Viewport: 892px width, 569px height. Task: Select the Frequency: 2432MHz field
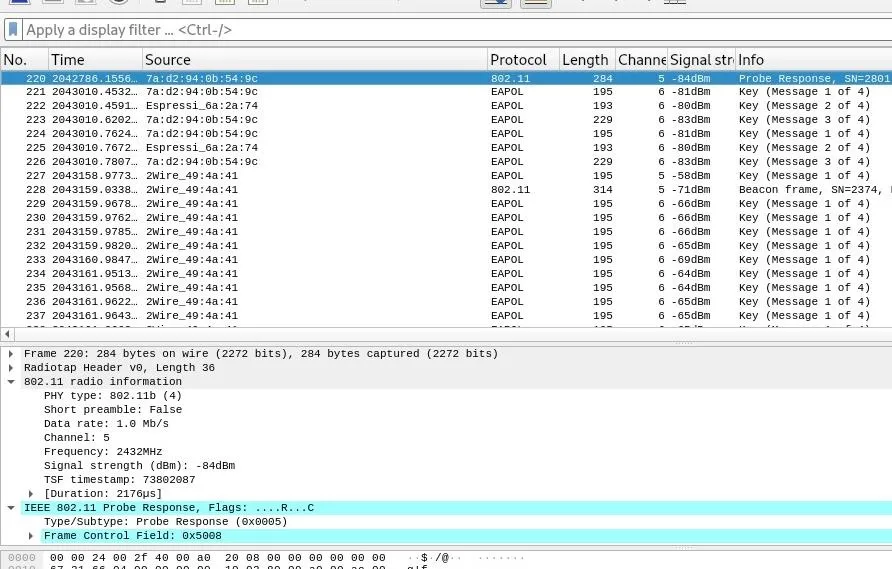103,452
